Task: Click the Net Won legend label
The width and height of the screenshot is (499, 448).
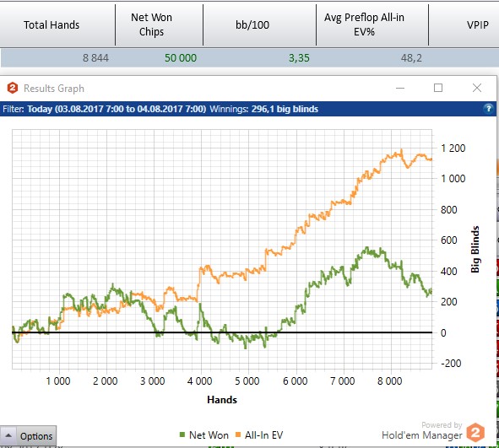Action: [209, 435]
